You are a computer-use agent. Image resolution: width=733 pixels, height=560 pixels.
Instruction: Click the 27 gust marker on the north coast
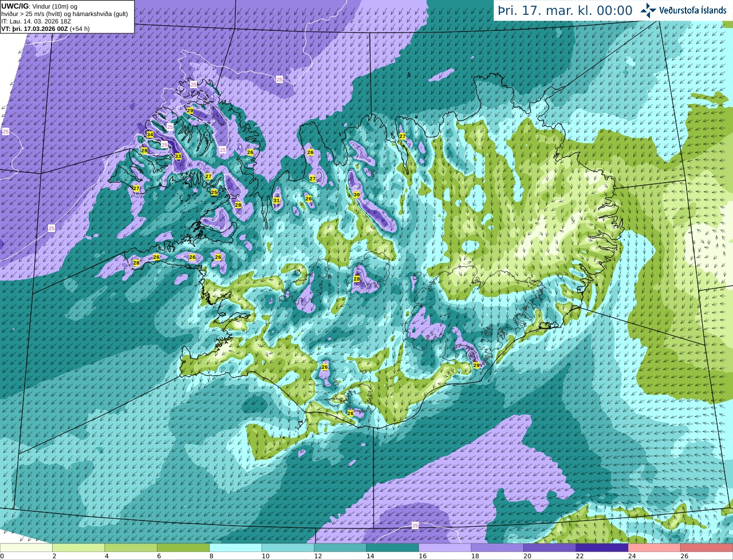pyautogui.click(x=403, y=136)
